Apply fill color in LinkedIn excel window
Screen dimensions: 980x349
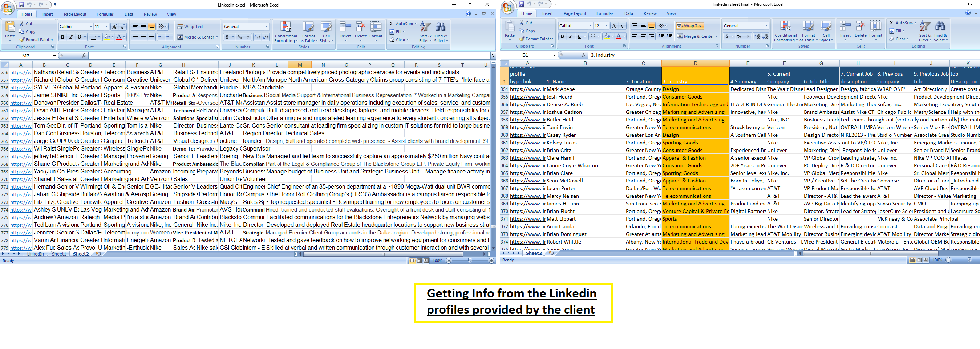pyautogui.click(x=107, y=37)
